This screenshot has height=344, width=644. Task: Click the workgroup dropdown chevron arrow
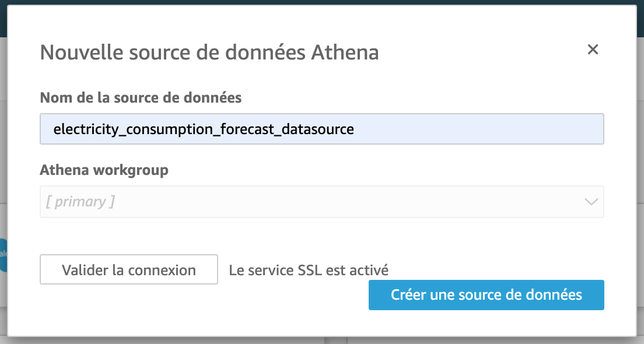click(x=591, y=202)
